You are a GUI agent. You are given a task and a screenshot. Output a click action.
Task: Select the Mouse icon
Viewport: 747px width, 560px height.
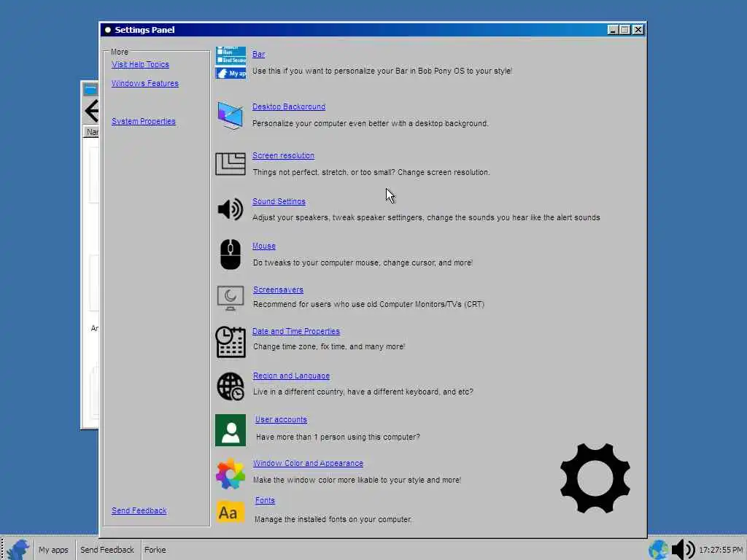coord(231,254)
